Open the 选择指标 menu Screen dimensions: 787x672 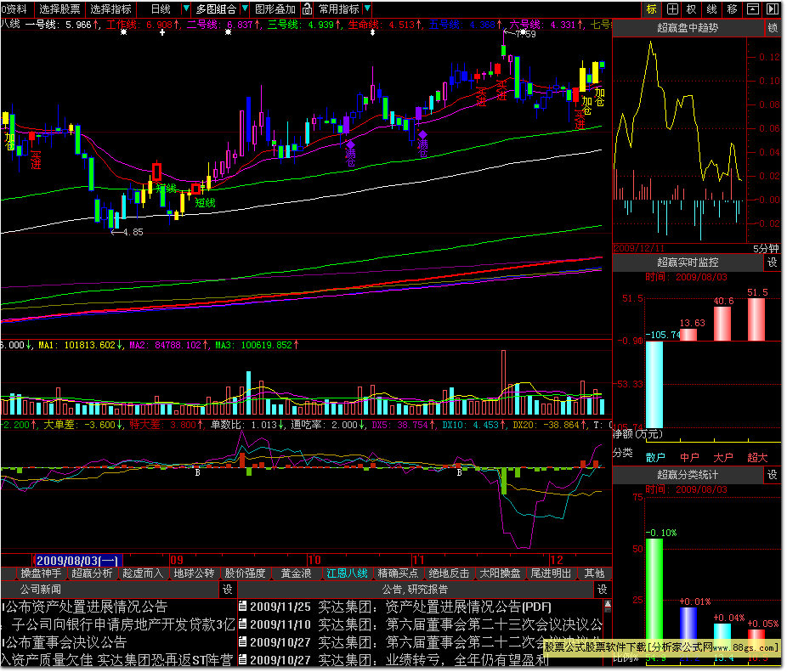[111, 9]
